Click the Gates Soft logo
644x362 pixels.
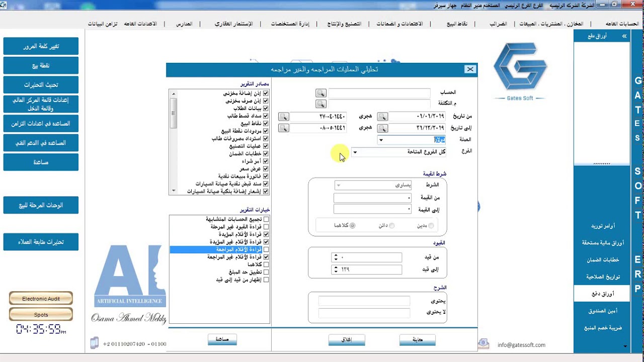[520, 71]
